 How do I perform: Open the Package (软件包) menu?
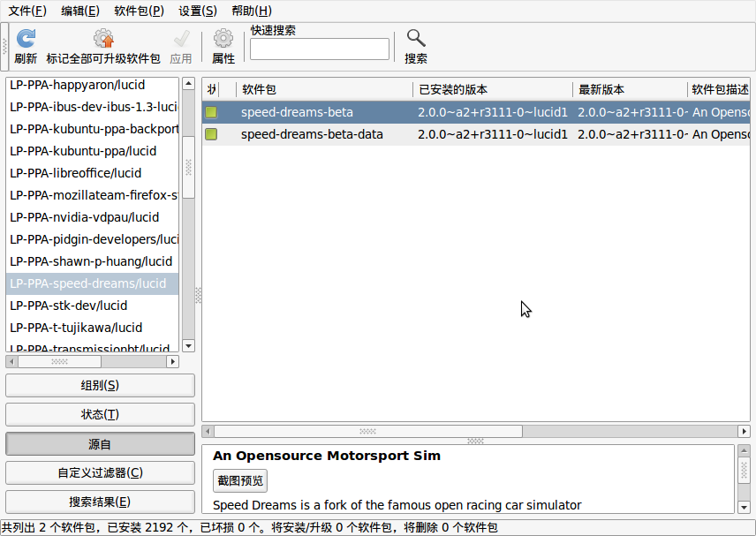(139, 11)
